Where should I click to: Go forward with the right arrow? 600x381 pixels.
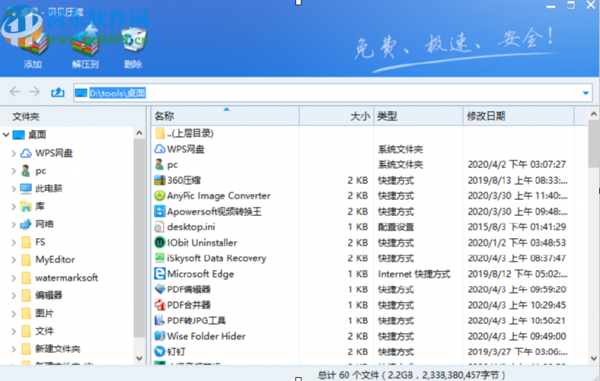(35, 92)
